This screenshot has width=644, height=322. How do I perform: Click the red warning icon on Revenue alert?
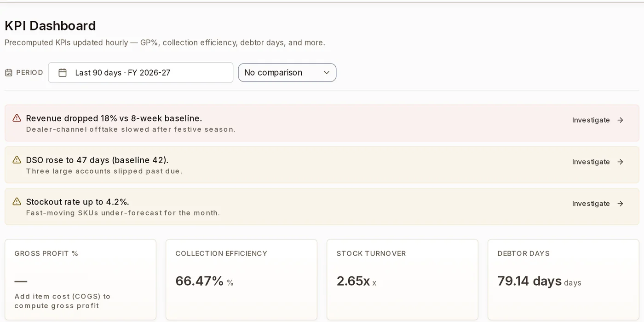17,118
